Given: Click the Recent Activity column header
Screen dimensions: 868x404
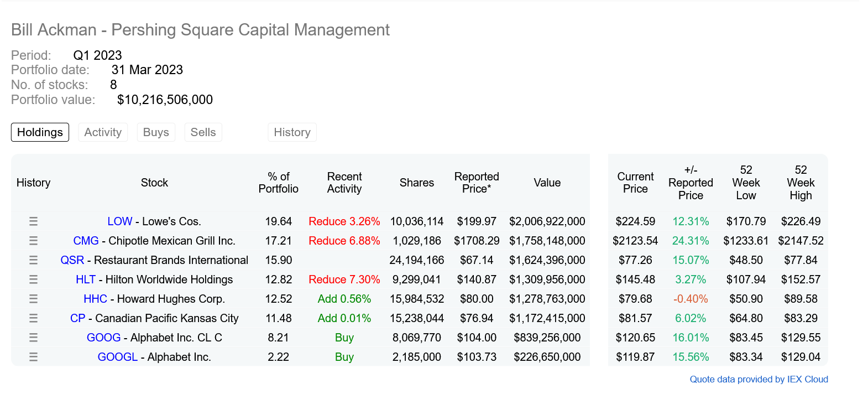Looking at the screenshot, I should tap(344, 183).
